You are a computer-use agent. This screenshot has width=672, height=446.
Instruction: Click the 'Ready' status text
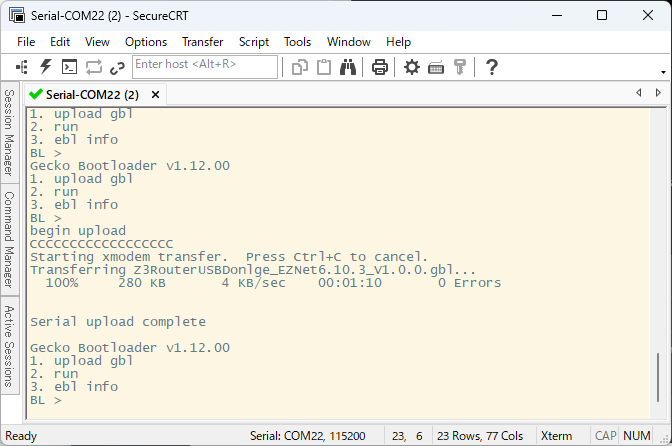[21, 436]
